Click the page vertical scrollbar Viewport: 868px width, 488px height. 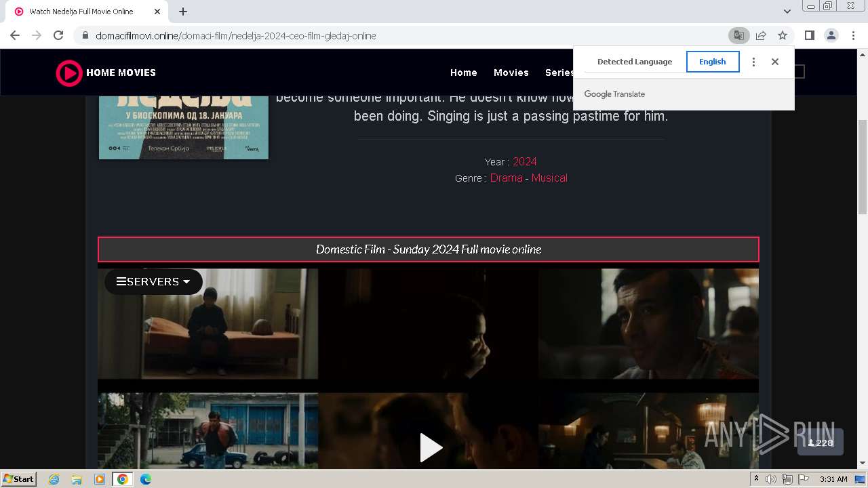click(863, 166)
